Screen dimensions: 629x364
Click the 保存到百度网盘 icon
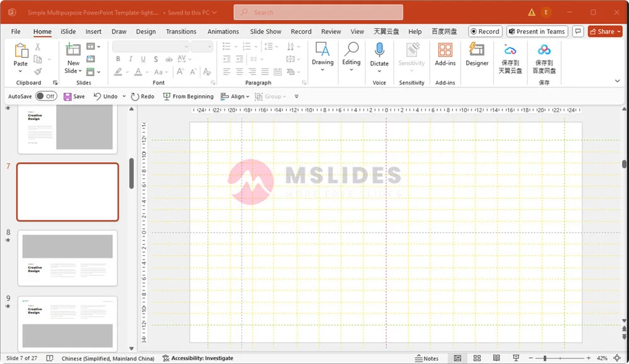point(544,50)
